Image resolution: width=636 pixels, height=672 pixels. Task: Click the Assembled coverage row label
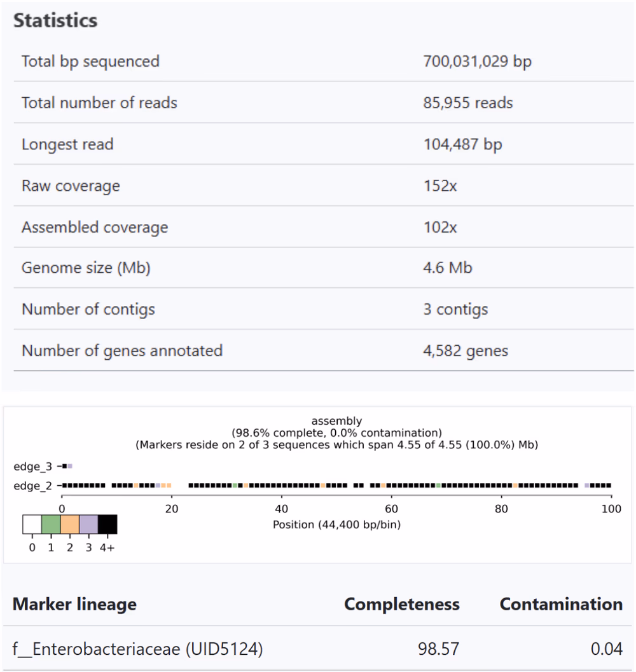(95, 228)
